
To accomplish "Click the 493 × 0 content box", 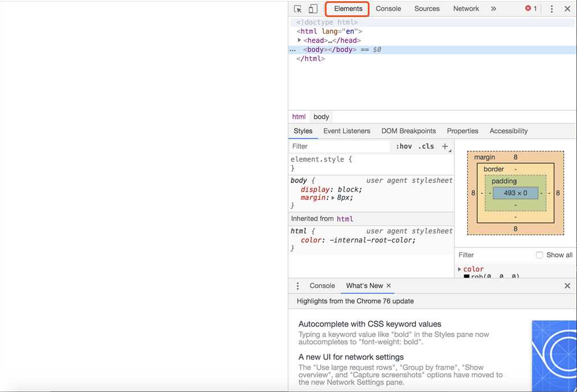I will click(515, 193).
